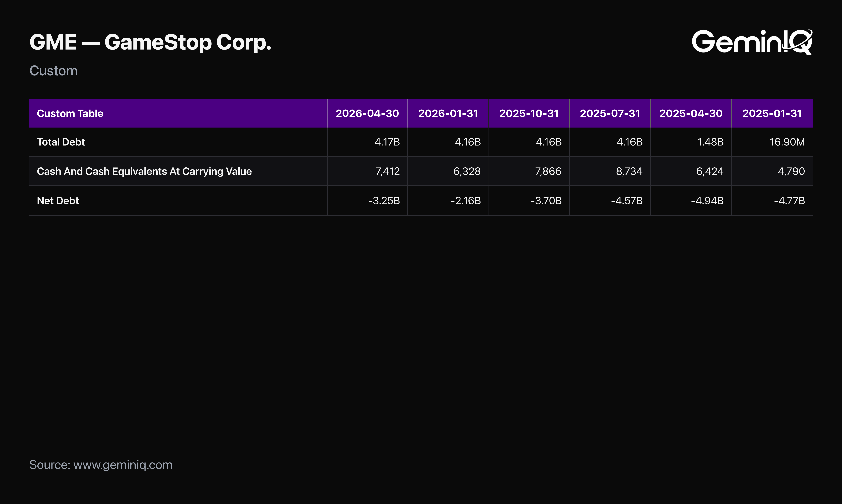Click the GME — GameStop Corp. title
This screenshot has height=504, width=842.
tap(150, 43)
